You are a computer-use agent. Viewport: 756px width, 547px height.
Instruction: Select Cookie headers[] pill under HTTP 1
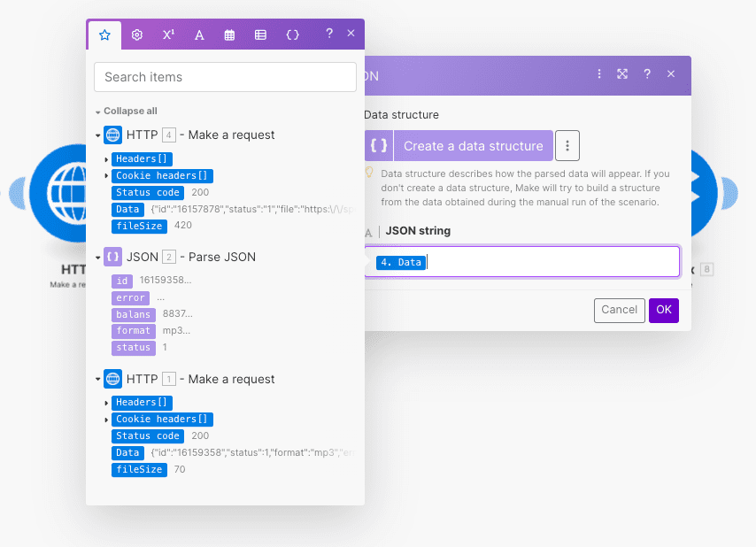pos(162,420)
